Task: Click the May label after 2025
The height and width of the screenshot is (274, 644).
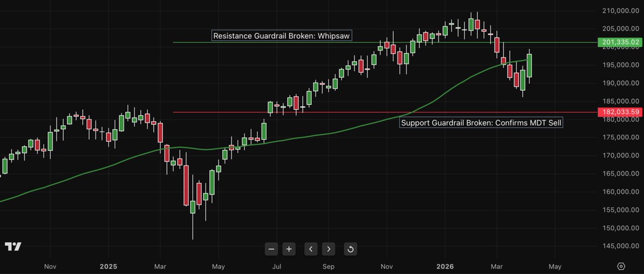Action: click(x=219, y=266)
